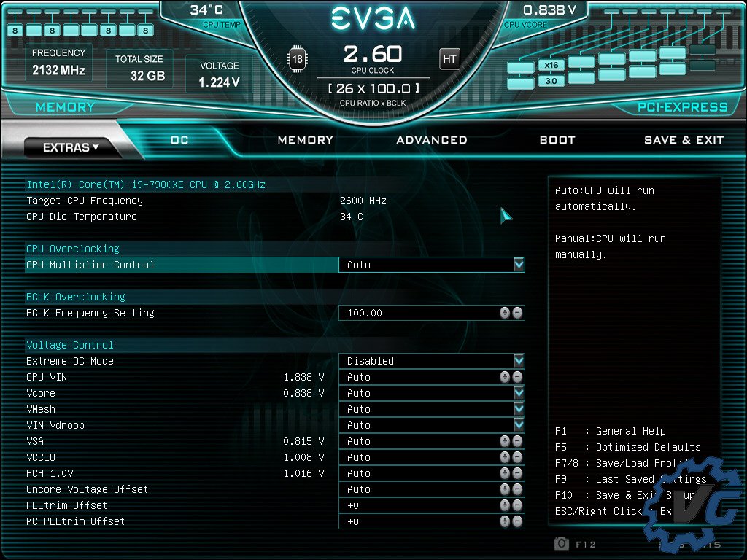The width and height of the screenshot is (747, 560).
Task: Switch to the MEMORY tab
Action: point(305,140)
